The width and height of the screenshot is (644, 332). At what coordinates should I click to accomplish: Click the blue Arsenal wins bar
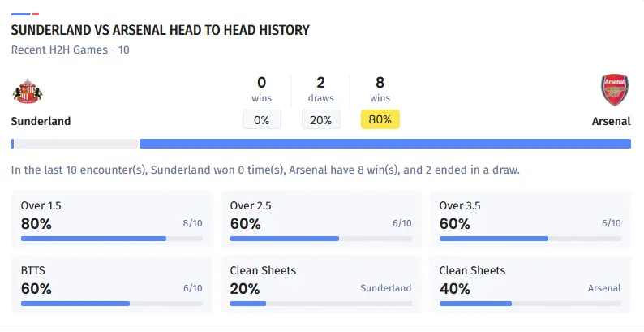[x=384, y=144]
